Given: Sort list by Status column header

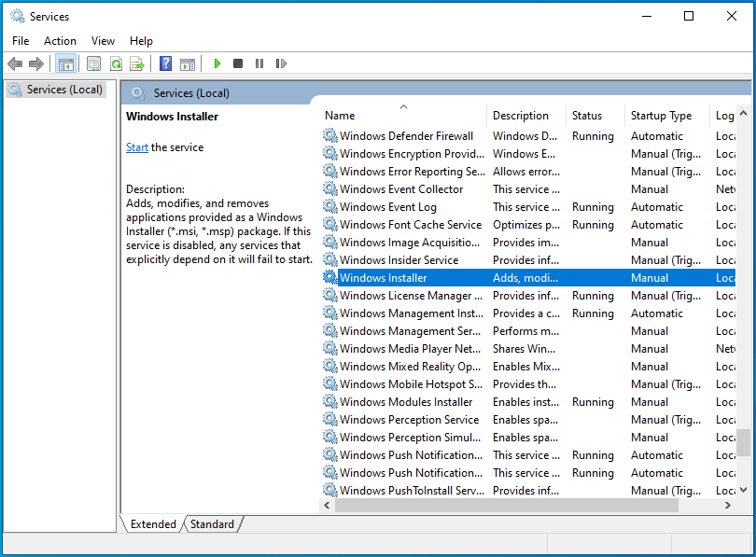Looking at the screenshot, I should pos(587,116).
